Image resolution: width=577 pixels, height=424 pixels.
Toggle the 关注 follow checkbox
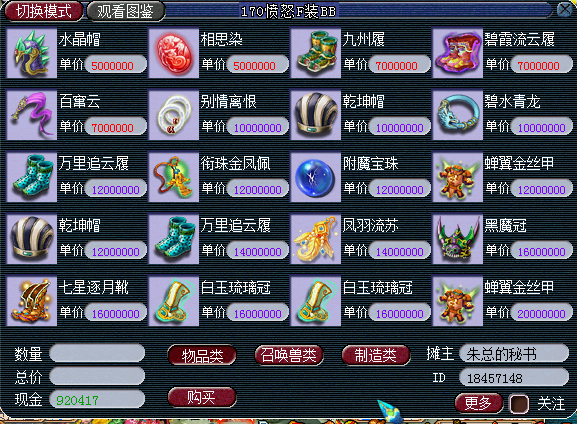[519, 404]
